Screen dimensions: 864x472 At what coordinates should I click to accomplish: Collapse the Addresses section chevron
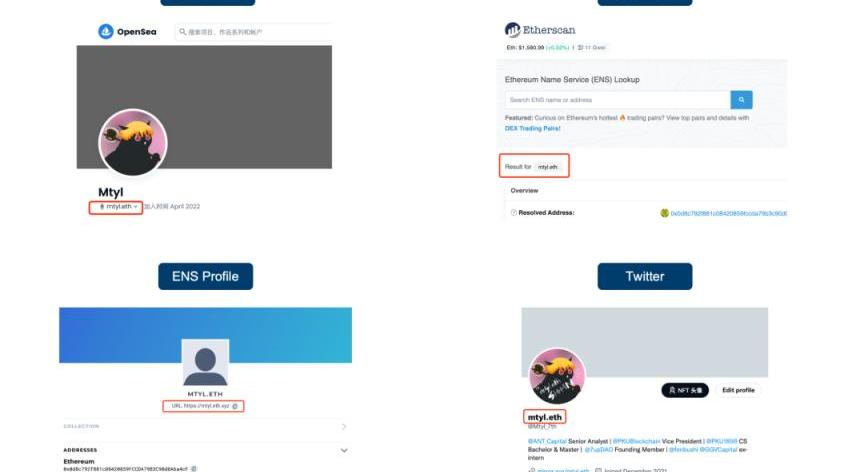pyautogui.click(x=344, y=450)
